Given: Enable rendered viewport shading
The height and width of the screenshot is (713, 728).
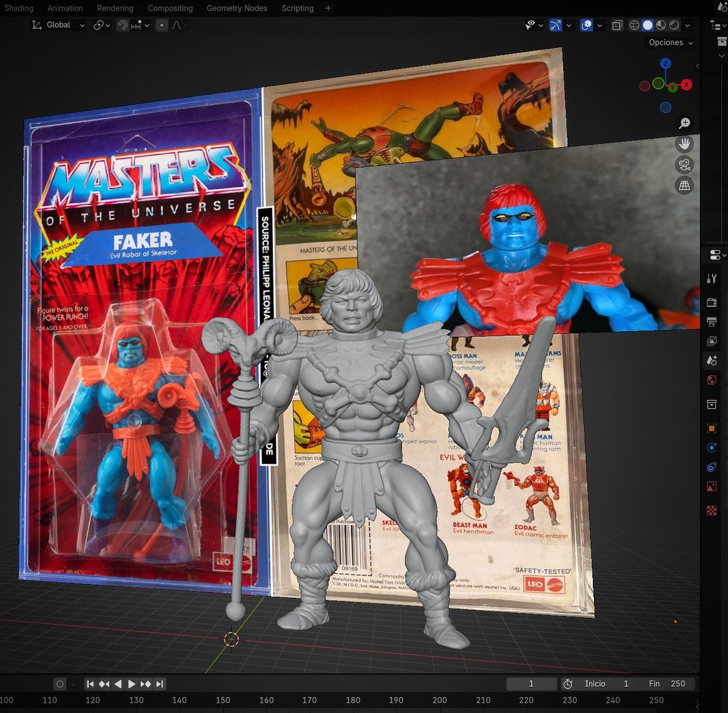Looking at the screenshot, I should (x=674, y=25).
